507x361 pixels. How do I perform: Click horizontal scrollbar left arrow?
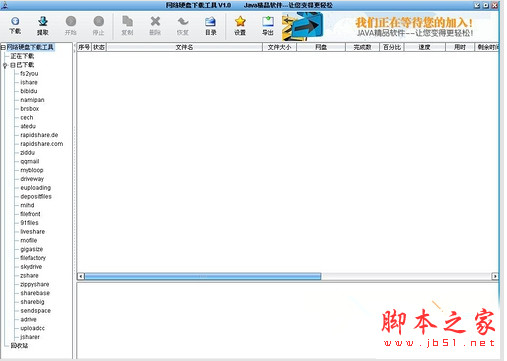click(81, 276)
